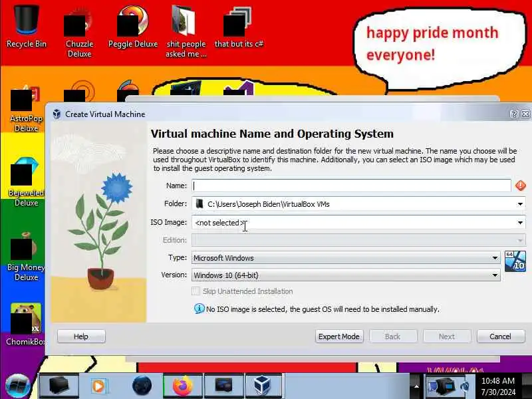Viewport: 532px width, 399px height.
Task: Click the 'Create Virtual Machine' title text
Action: click(x=105, y=114)
